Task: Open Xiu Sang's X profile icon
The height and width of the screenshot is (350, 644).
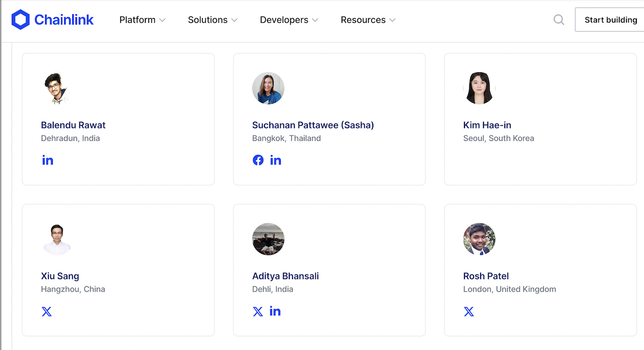Action: (x=47, y=311)
